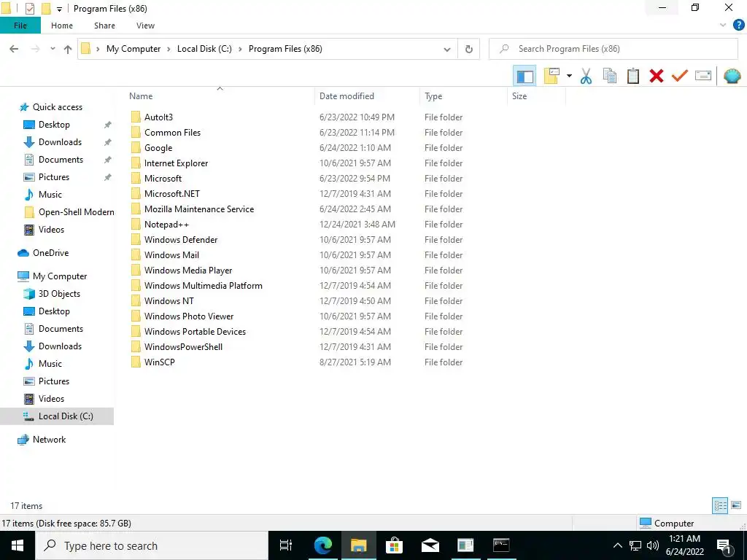Select the Windows Defender folder
Viewport: 747px width, 560px height.
coord(181,239)
